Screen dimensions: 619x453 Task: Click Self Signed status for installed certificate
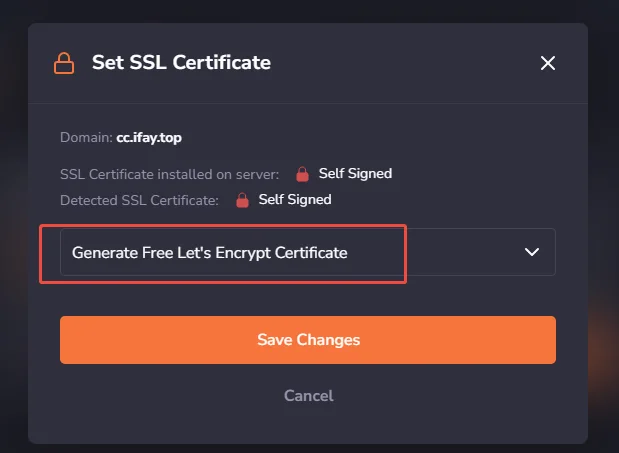click(355, 174)
